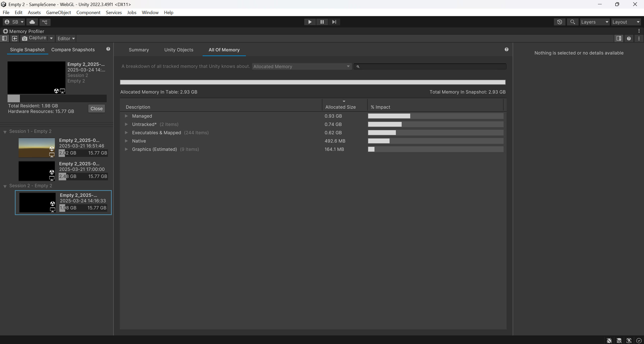This screenshot has width=644, height=344.
Task: Click the global search magnifier icon
Action: pos(573,22)
